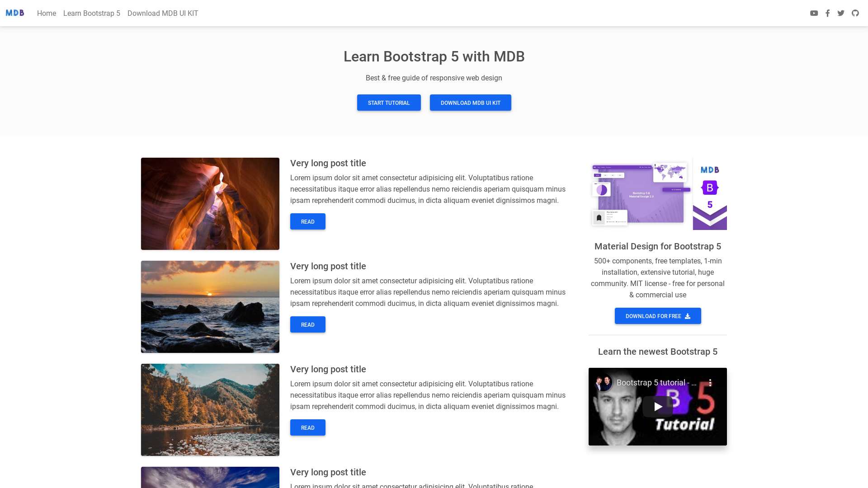Screen dimensions: 868x488
Task: Click the MDB Bootstrap 5 promo image
Action: point(658,194)
